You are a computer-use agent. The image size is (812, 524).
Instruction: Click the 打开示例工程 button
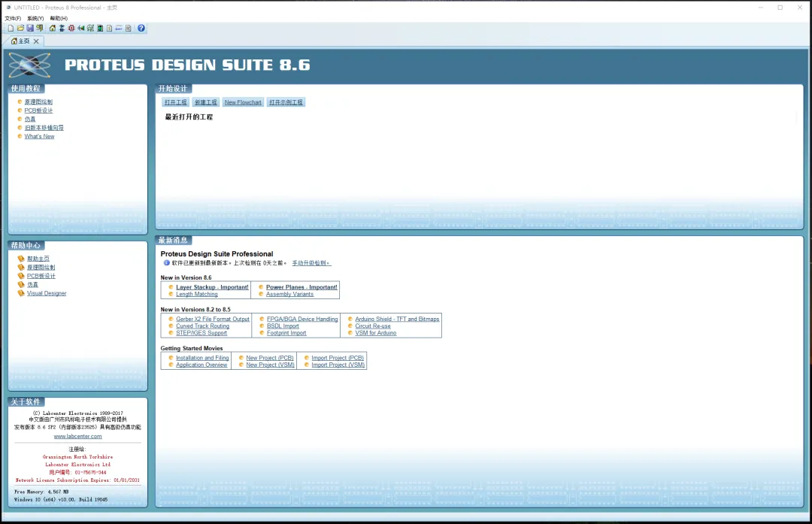coord(286,102)
